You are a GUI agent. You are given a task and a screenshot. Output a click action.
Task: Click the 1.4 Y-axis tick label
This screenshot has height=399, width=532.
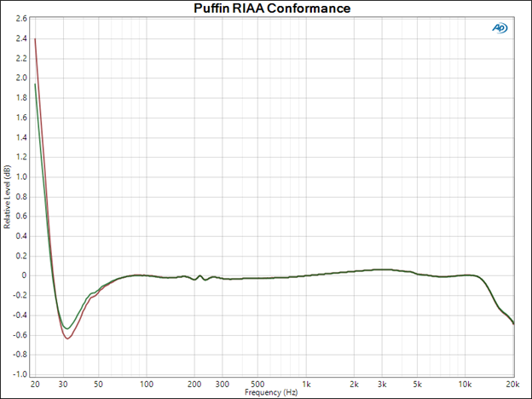pos(21,137)
